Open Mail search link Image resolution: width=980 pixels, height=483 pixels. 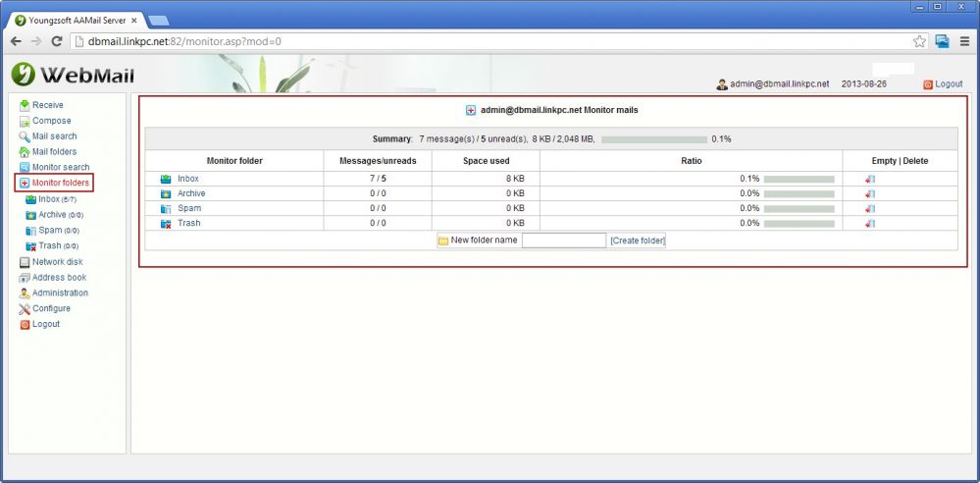pos(54,136)
